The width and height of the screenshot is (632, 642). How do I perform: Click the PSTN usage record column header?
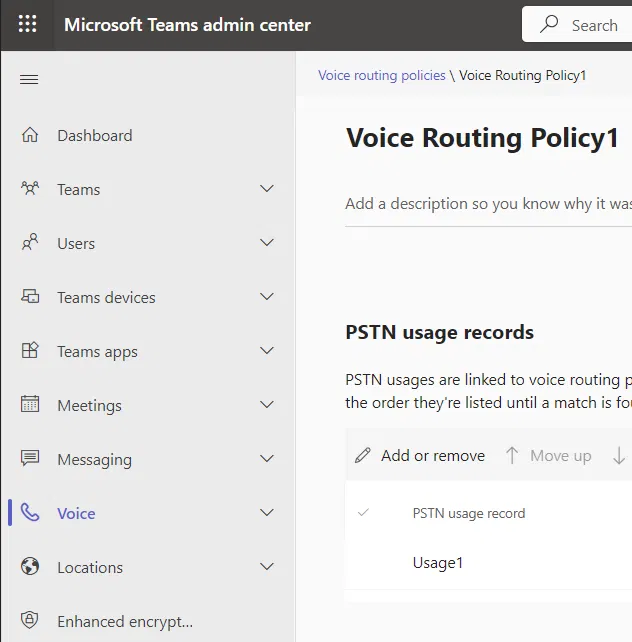(x=469, y=513)
